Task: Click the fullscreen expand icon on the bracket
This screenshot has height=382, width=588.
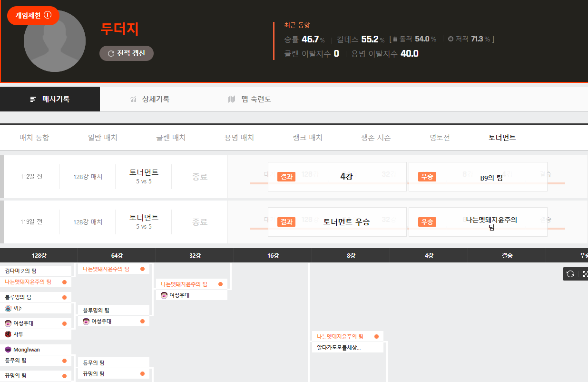Action: coord(585,274)
